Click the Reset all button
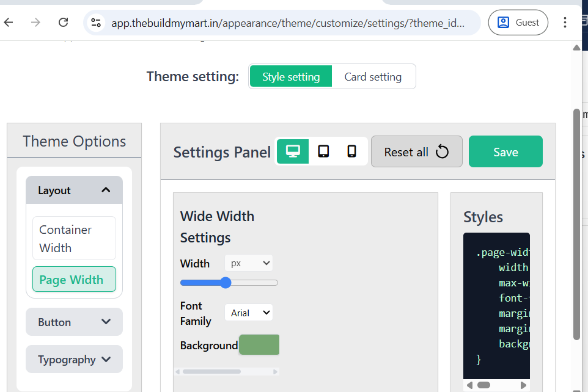The height and width of the screenshot is (392, 588). click(x=417, y=151)
